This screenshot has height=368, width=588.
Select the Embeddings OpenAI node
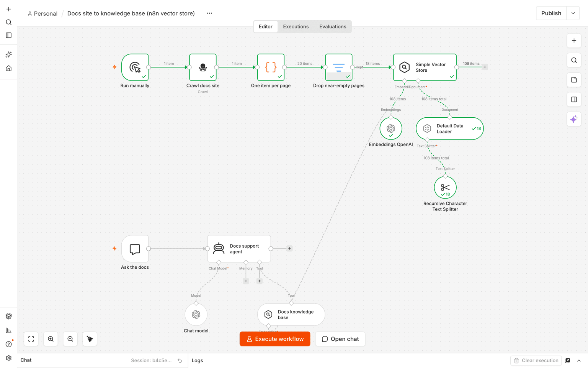coord(391,128)
